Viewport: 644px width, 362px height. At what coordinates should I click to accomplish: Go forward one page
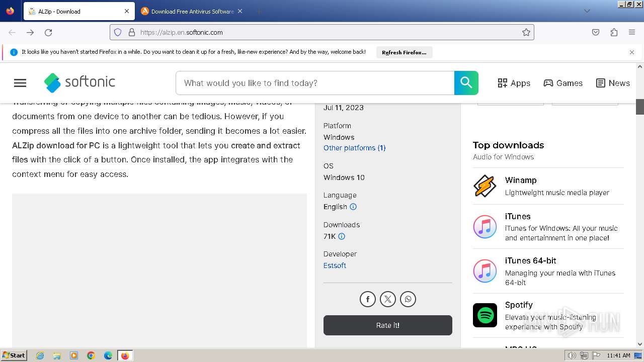tap(30, 32)
